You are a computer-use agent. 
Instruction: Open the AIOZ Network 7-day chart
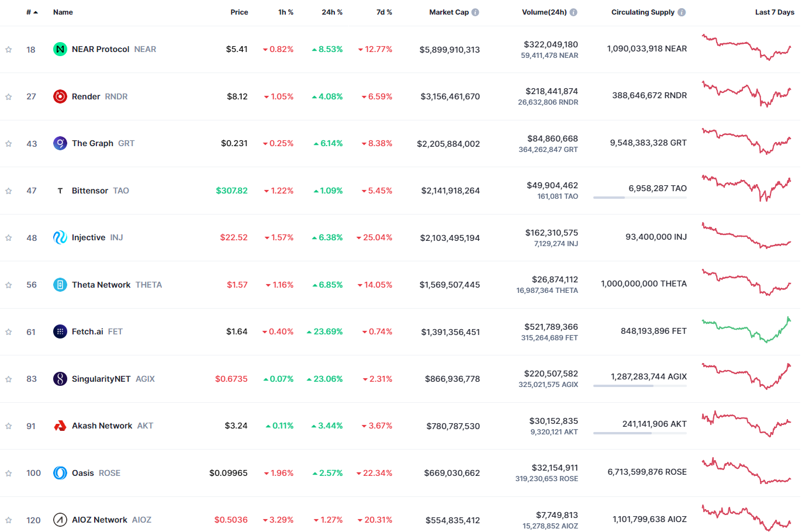pyautogui.click(x=746, y=518)
